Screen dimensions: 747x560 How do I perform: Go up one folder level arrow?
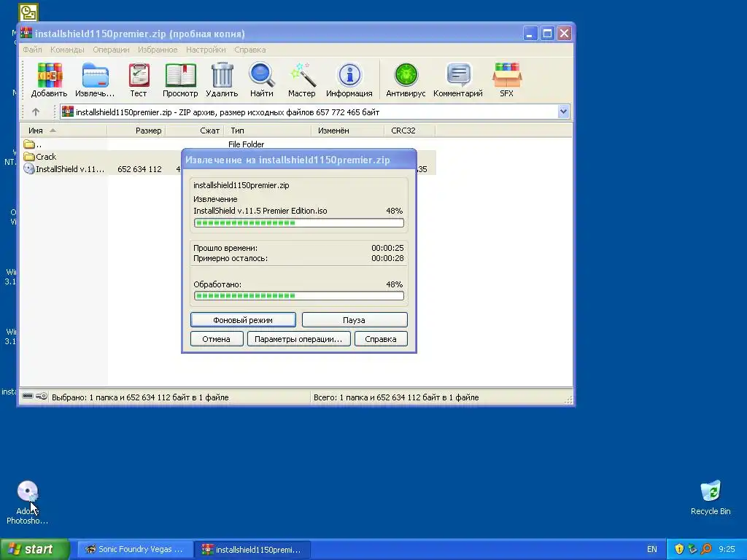(36, 112)
